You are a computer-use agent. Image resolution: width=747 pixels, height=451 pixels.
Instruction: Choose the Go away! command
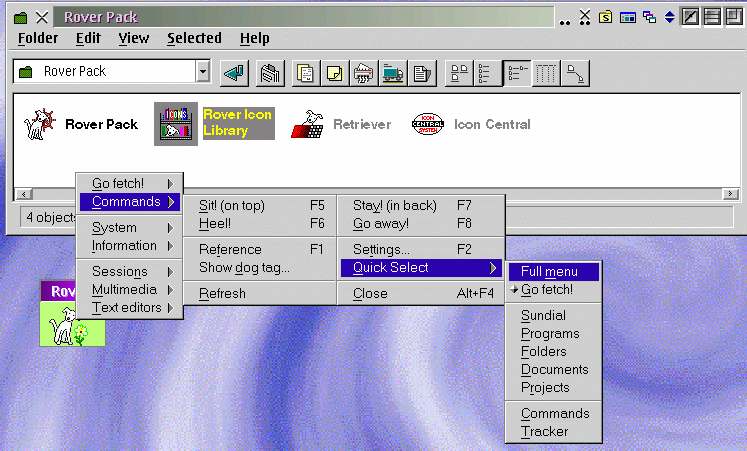point(421,224)
